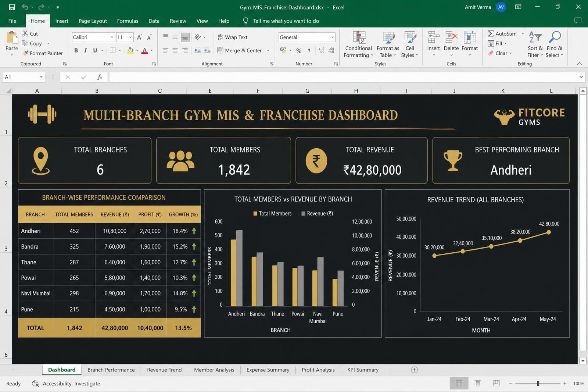588x392 pixels.
Task: Click the formula bar input field
Action: [344, 77]
